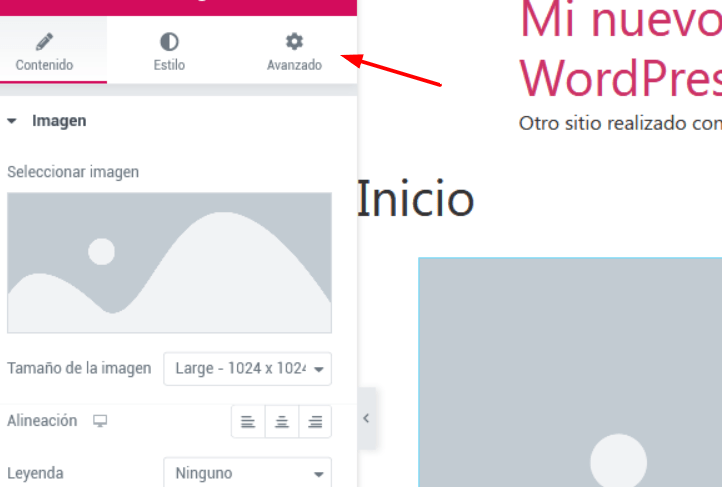Click the Inicio page heading
Viewport: 722px width, 487px height.
point(415,199)
